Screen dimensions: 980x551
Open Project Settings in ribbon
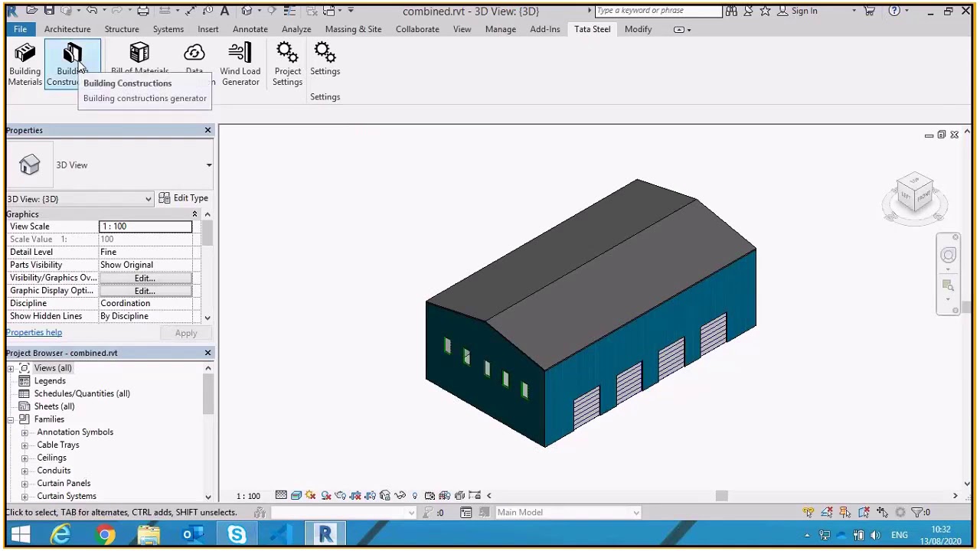(x=287, y=64)
